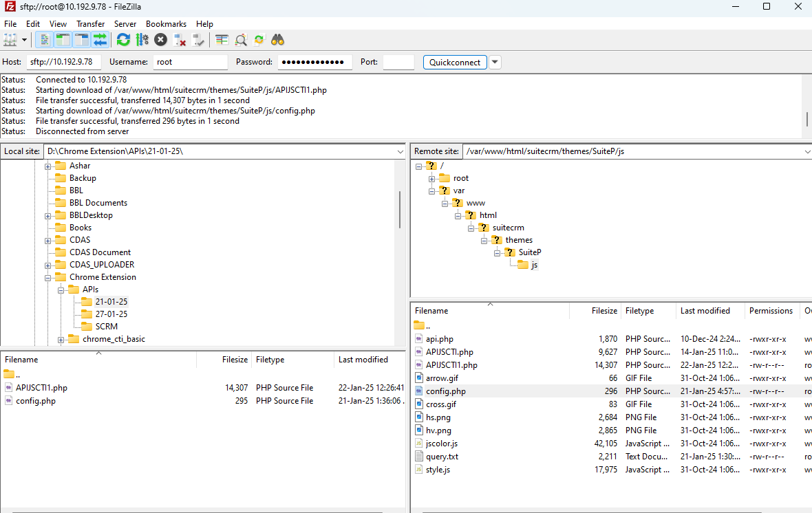Open the Site Manager
The height and width of the screenshot is (513, 812).
pyautogui.click(x=11, y=39)
